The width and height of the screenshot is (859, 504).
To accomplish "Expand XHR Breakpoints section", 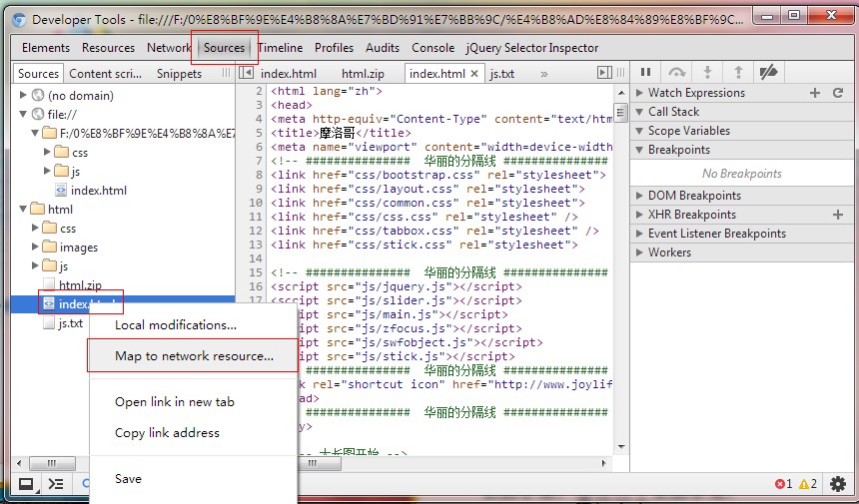I will point(639,215).
